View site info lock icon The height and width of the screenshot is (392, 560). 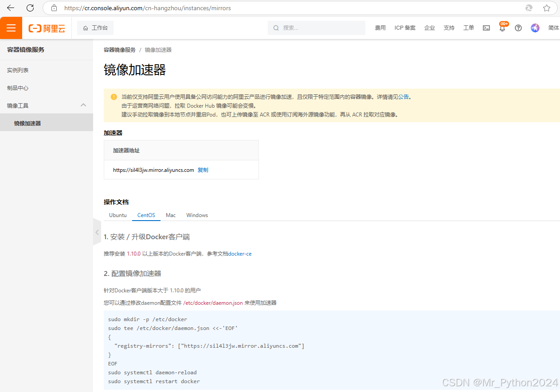pyautogui.click(x=54, y=8)
